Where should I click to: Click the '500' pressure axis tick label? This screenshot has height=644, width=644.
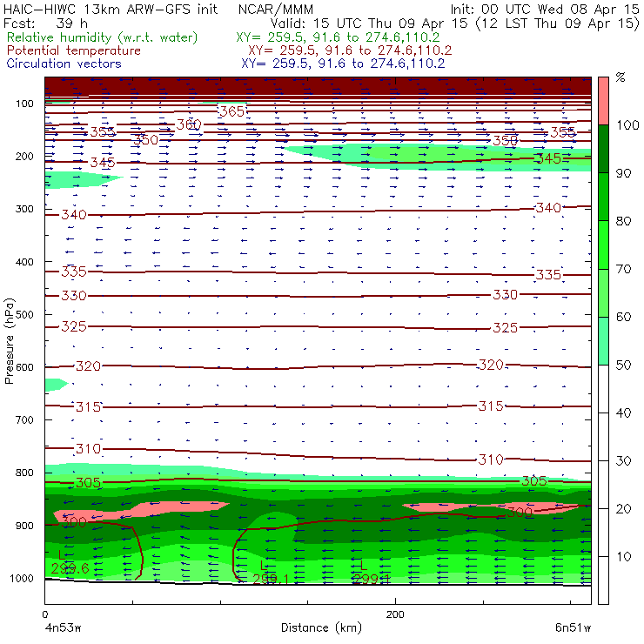click(24, 315)
